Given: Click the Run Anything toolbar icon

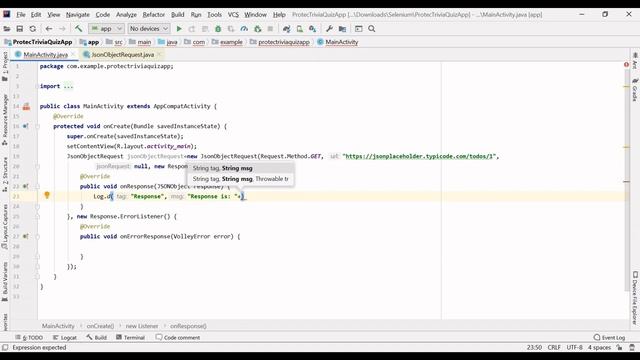Looking at the screenshot, I should tap(358, 29).
